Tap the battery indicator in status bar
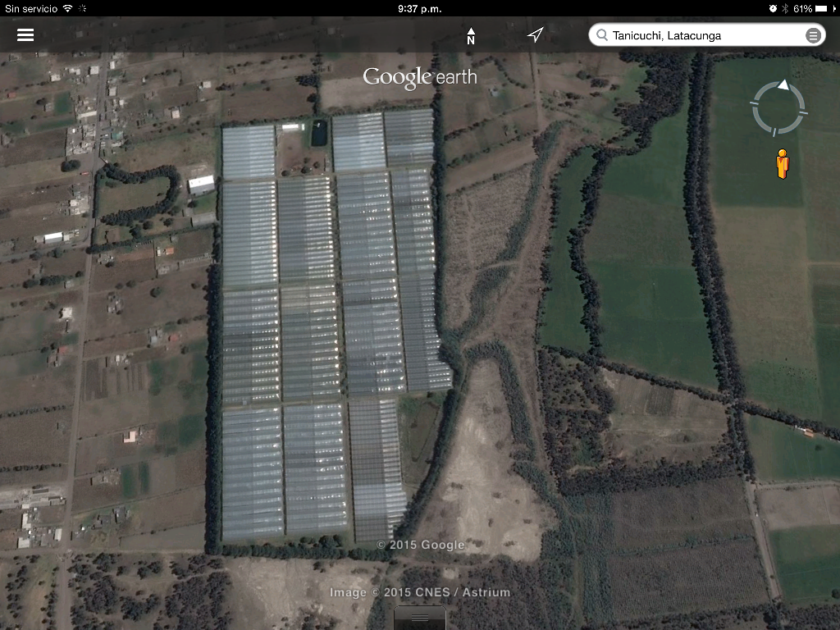This screenshot has width=840, height=630. pyautogui.click(x=825, y=8)
